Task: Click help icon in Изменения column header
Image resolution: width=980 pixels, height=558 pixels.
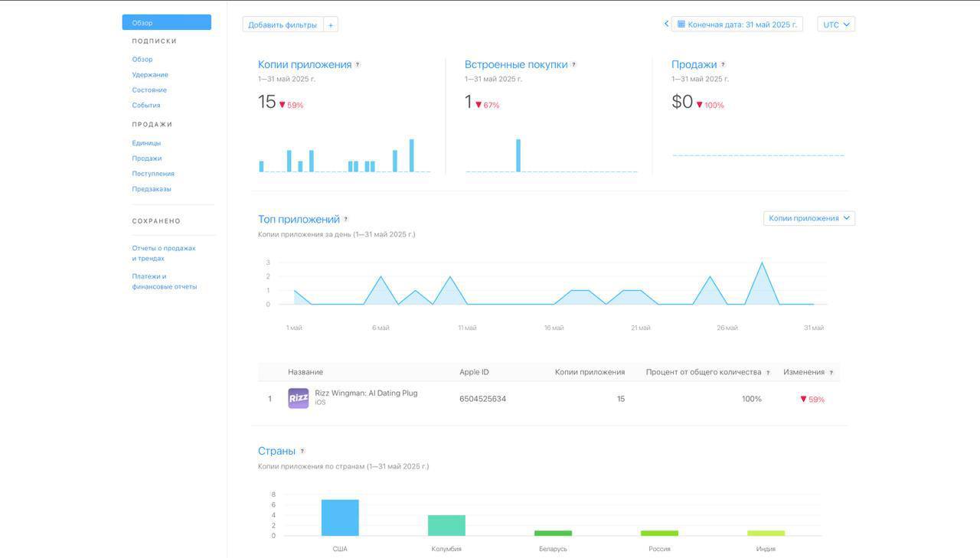Action: pos(831,373)
